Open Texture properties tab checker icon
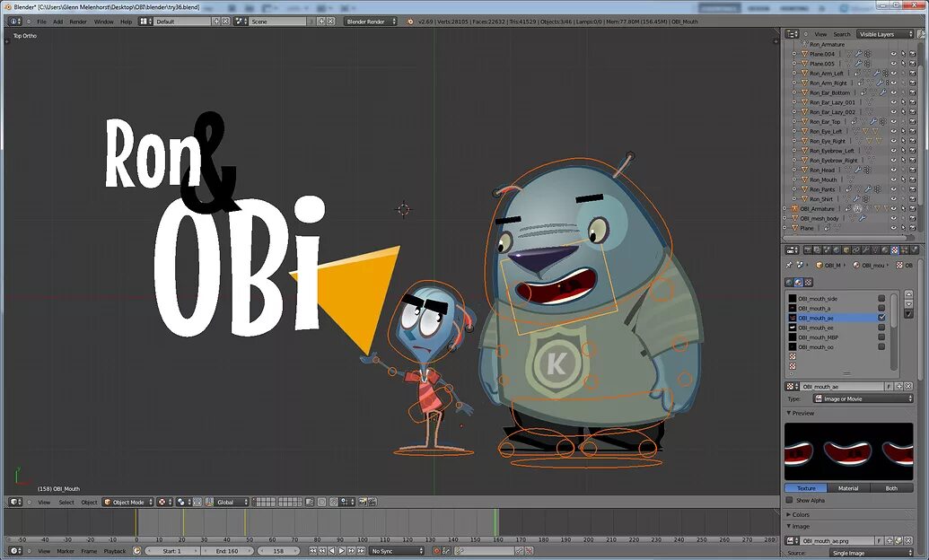 pyautogui.click(x=895, y=250)
